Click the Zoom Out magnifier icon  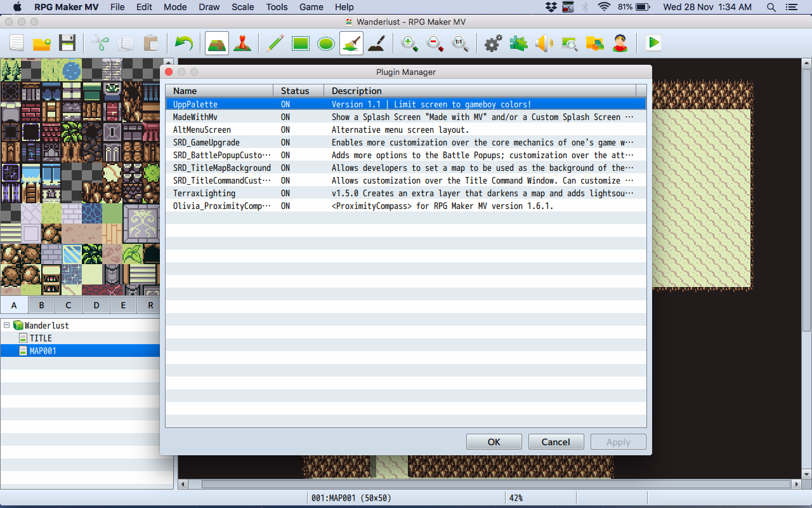pos(435,43)
